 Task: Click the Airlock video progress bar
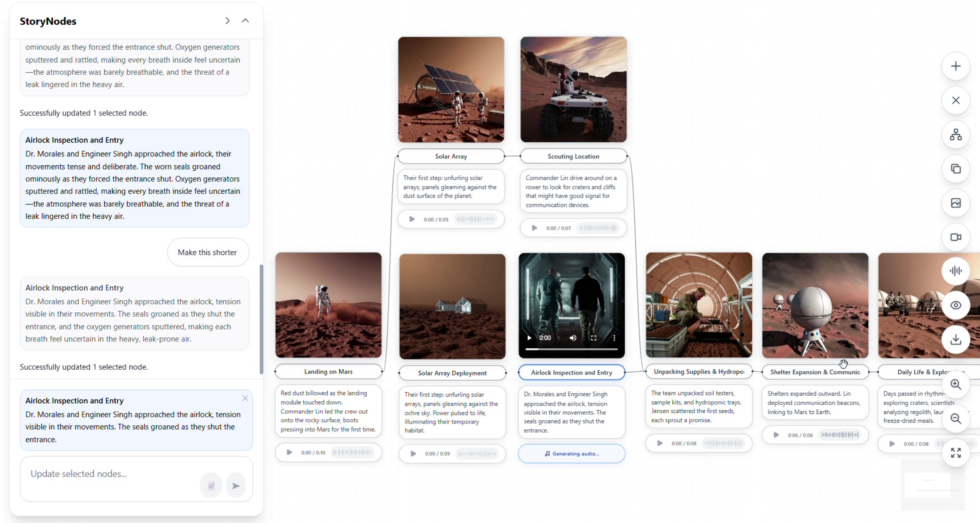click(571, 349)
